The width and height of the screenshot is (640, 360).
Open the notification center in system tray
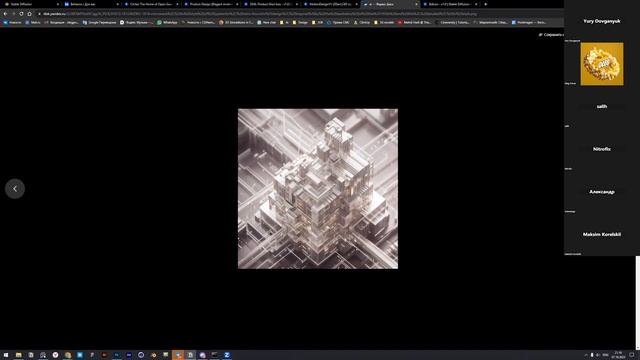631,355
